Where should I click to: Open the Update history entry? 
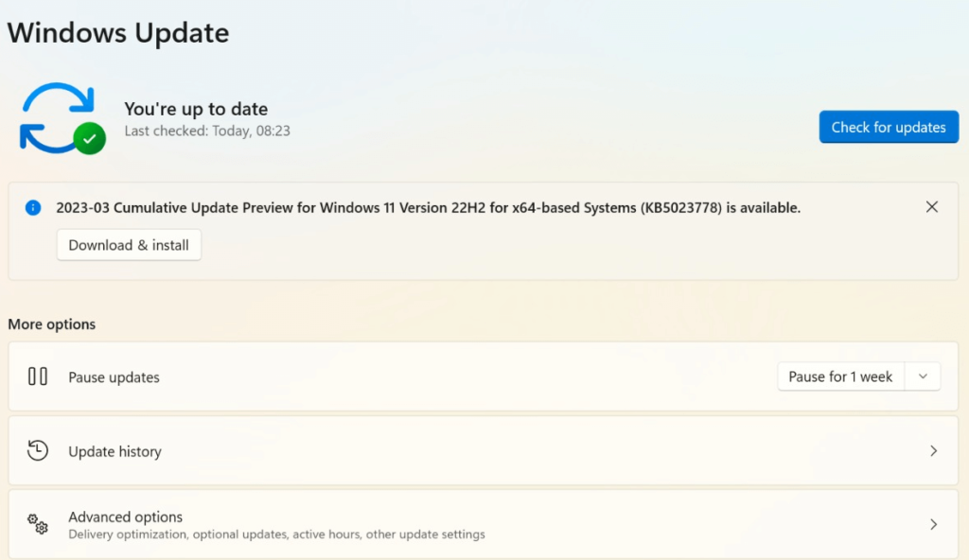tap(115, 452)
